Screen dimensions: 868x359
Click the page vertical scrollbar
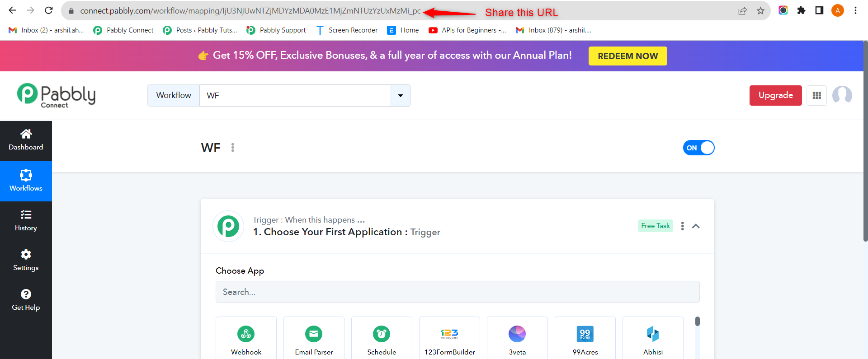pyautogui.click(x=865, y=141)
